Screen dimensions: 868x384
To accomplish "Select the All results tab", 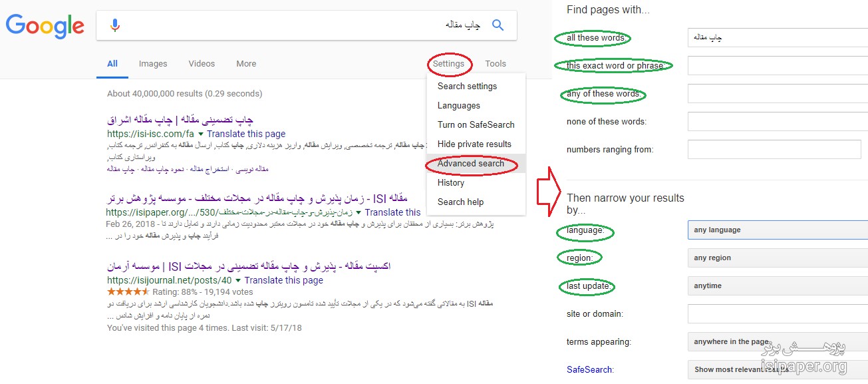I will point(112,64).
